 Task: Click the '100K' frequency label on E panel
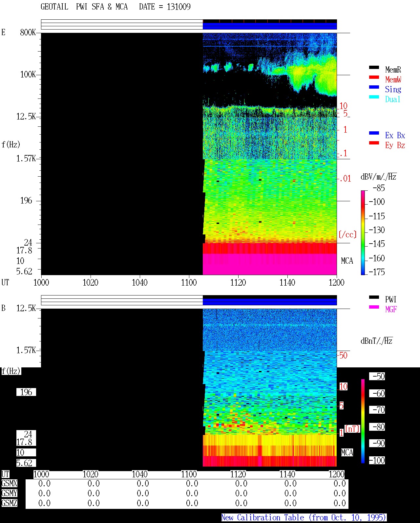click(x=28, y=74)
